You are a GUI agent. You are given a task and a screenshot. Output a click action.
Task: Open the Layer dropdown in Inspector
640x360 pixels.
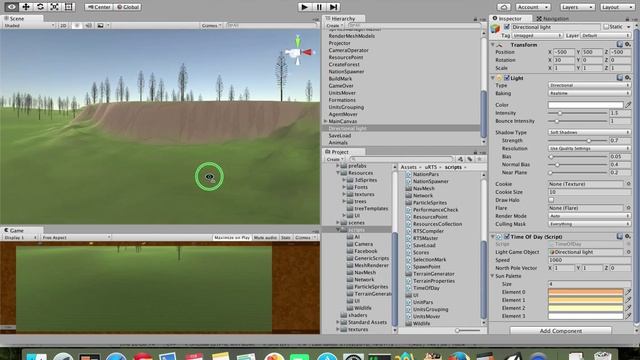606,36
